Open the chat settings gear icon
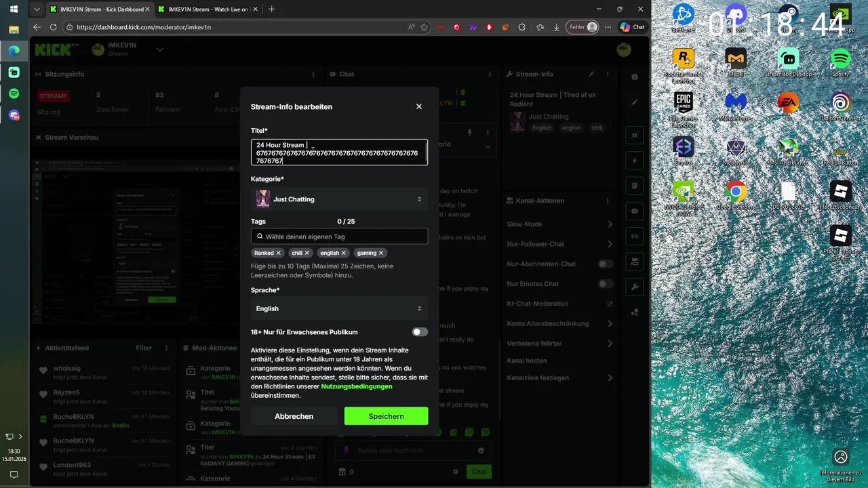 pyautogui.click(x=456, y=472)
